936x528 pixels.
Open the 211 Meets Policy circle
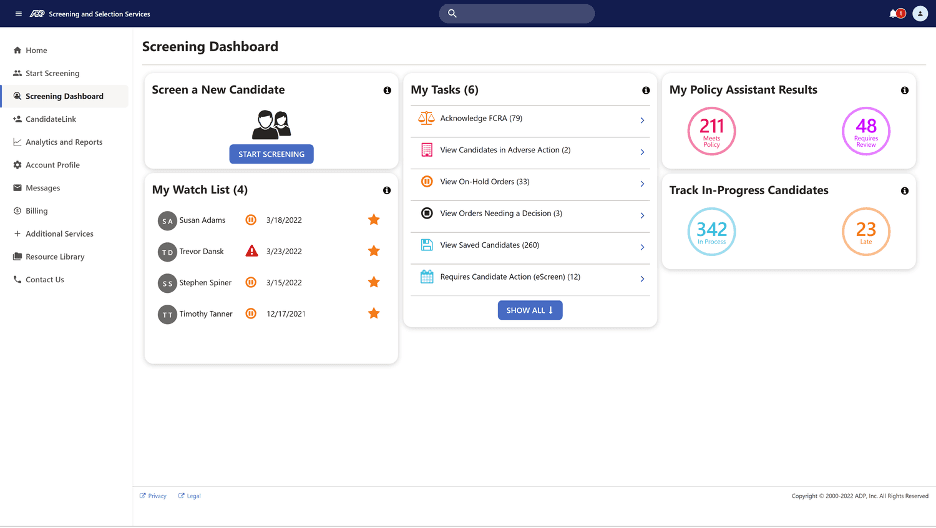pyautogui.click(x=711, y=130)
